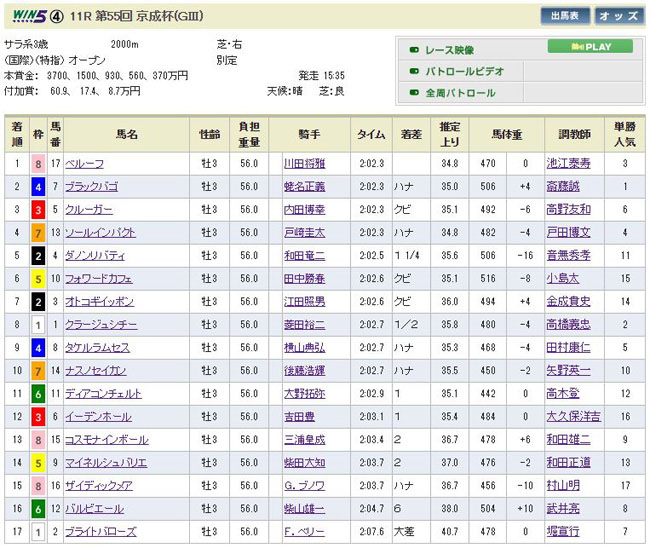Click jockey 横山典弘 link
This screenshot has height=548, width=650.
[304, 347]
